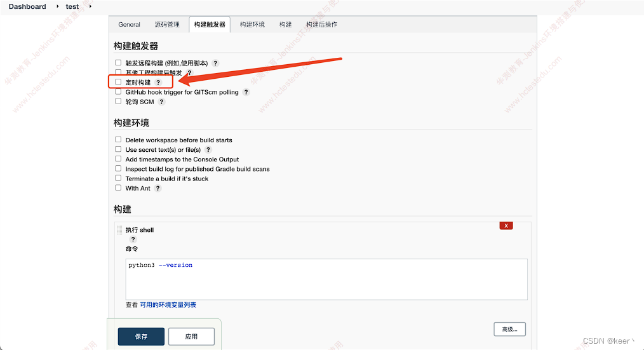Open help for 触发远程构建 option

coord(215,64)
